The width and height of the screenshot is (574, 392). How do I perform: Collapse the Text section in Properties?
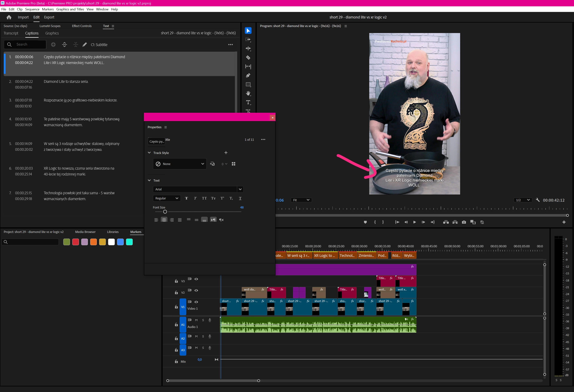[149, 181]
